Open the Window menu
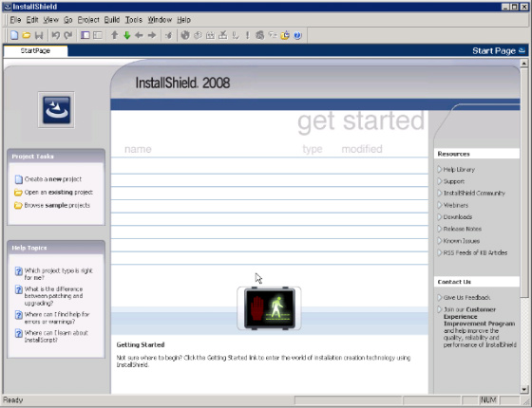 coord(160,20)
